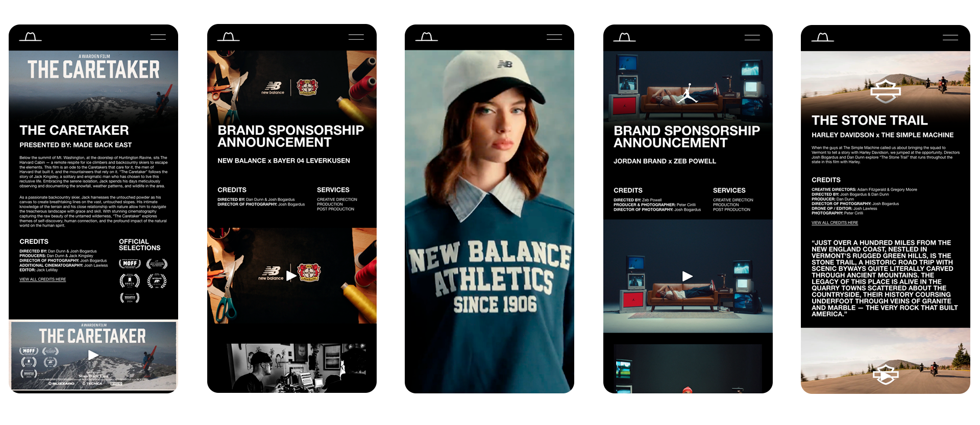This screenshot has height=425, width=980.
Task: Click 'THE CARETAKER' page heading
Action: (x=74, y=131)
